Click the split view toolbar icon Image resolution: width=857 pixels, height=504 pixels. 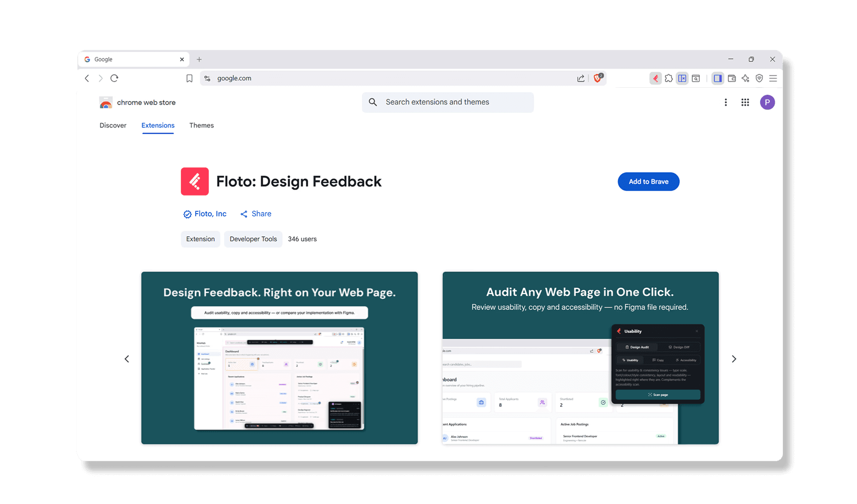pyautogui.click(x=682, y=78)
